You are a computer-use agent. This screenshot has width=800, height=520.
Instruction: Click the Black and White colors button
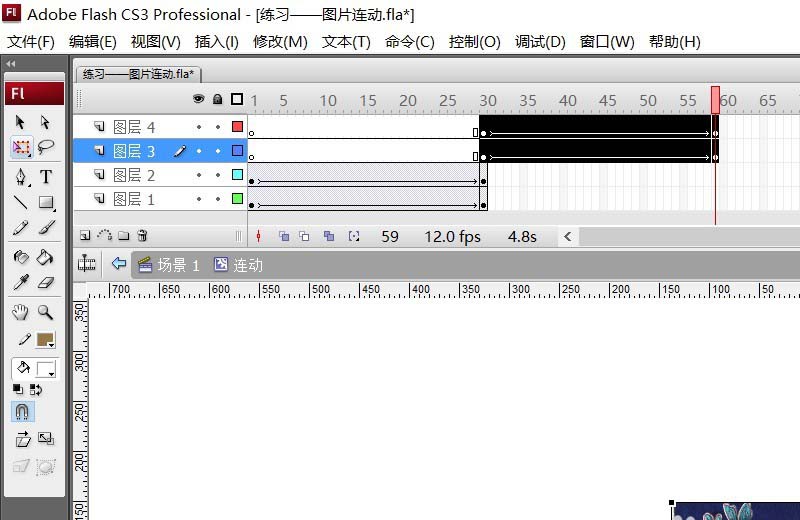pos(18,390)
